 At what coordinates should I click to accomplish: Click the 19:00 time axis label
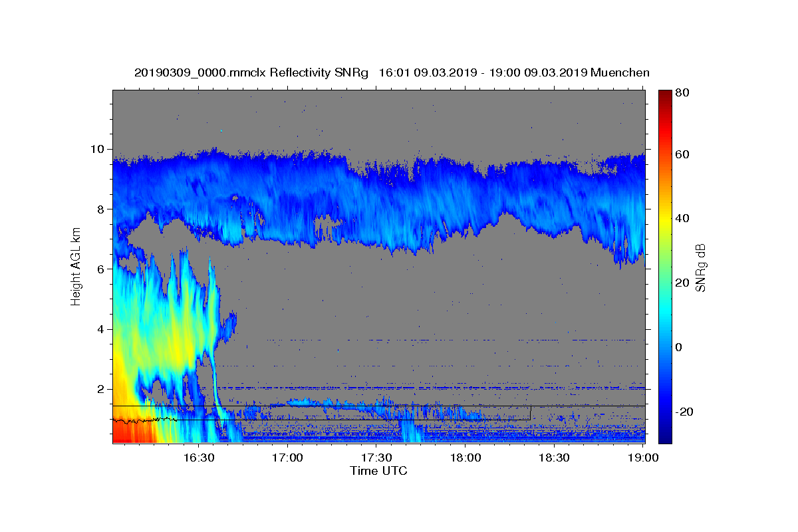(x=643, y=458)
